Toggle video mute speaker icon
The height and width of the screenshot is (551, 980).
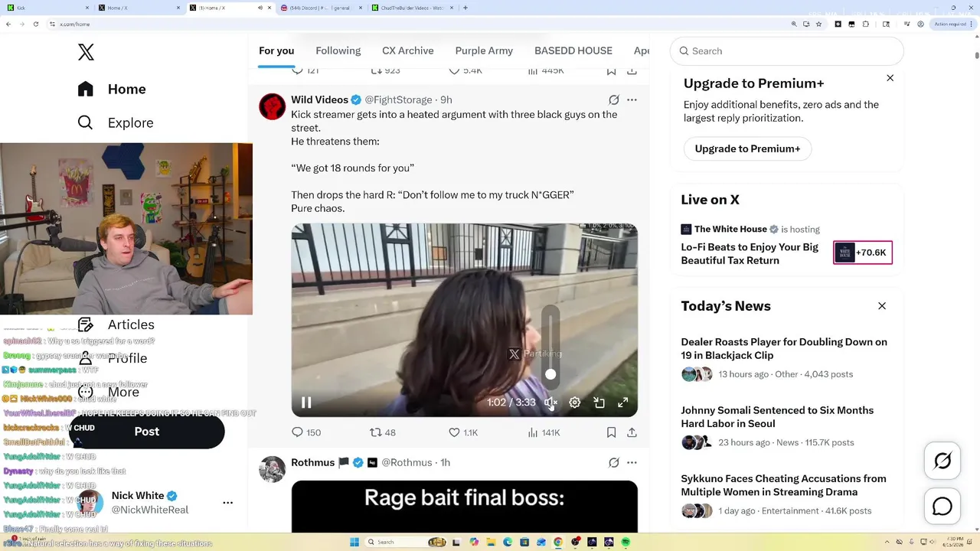coord(550,403)
